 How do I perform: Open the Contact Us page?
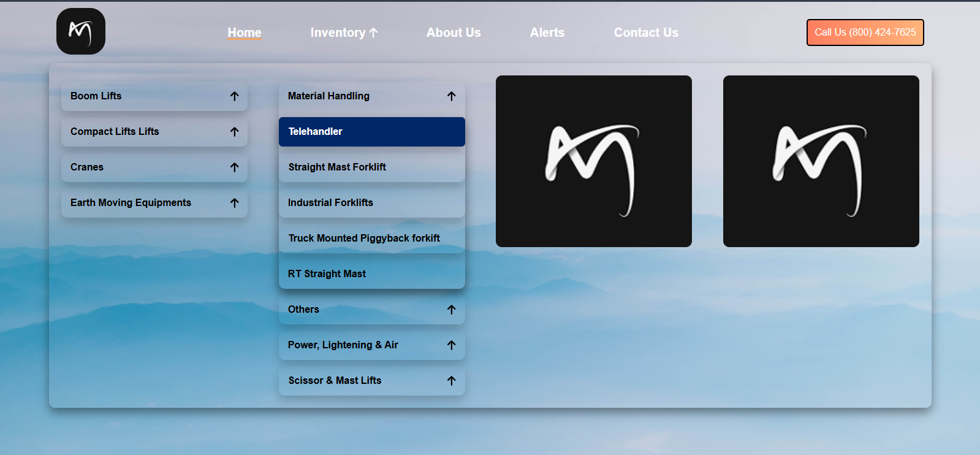[646, 32]
